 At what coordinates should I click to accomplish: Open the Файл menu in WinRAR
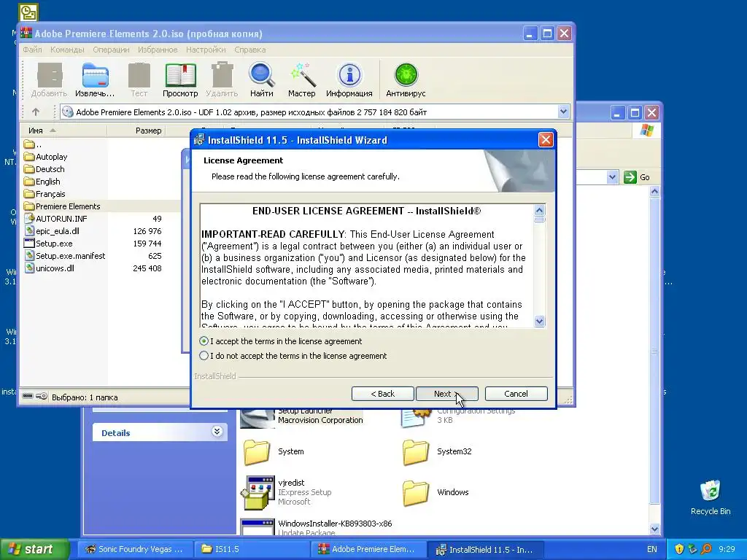(32, 50)
